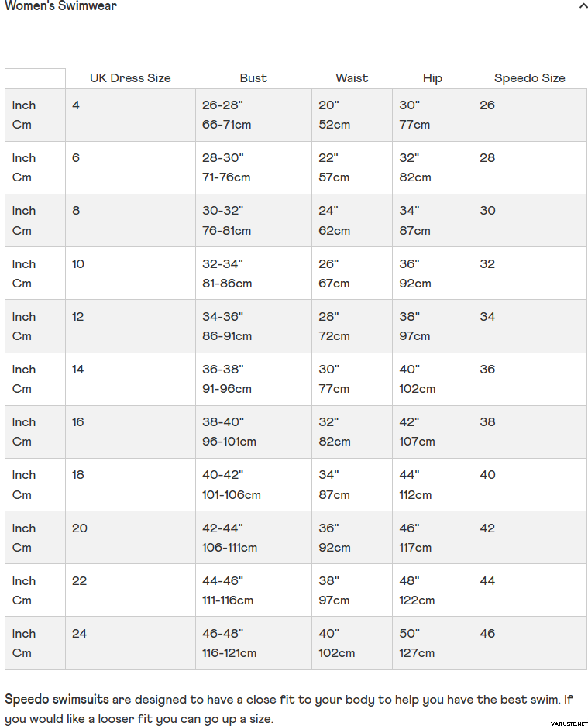588x726 pixels.
Task: Collapse the Women's Swimwear section chevron
Action: tap(583, 6)
